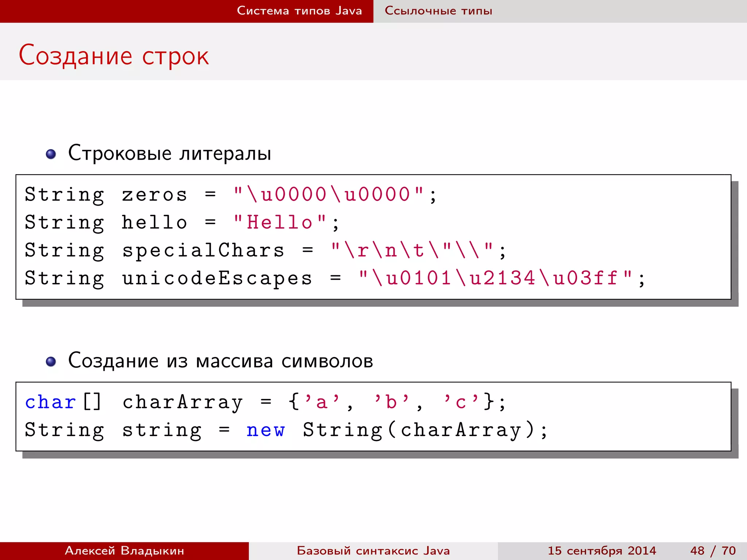
Task: Click the variable 'specialChars'
Action: [203, 250]
